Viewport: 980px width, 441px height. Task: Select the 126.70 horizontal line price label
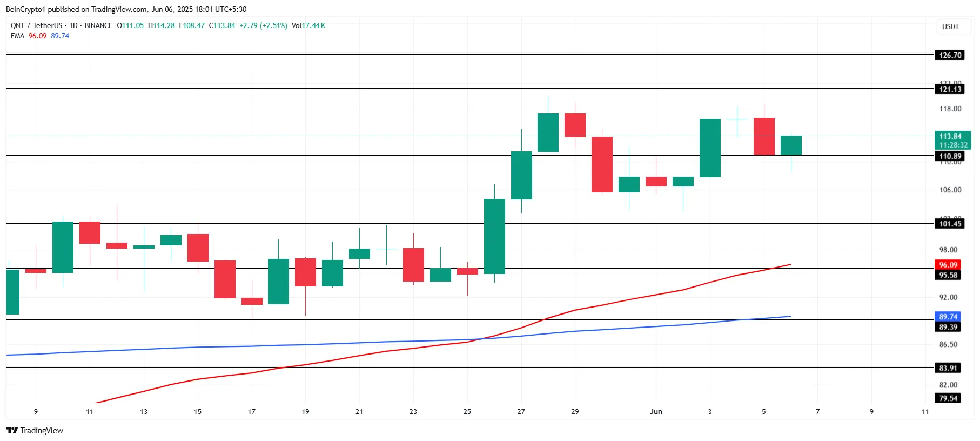(950, 55)
